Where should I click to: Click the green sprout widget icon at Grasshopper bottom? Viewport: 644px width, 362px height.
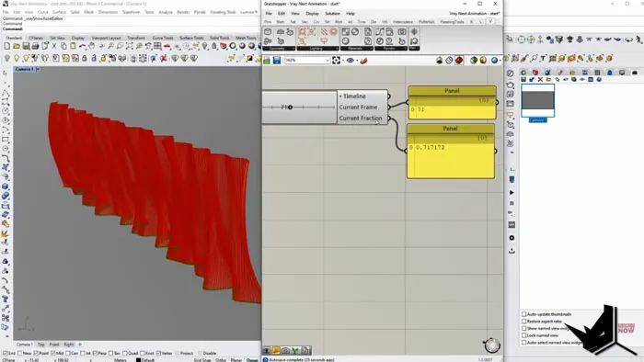[x=295, y=351]
